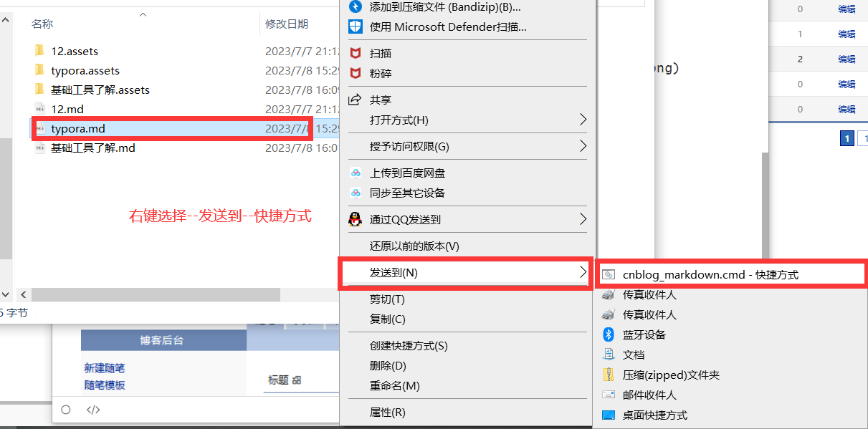Choose 重命名(M) in the context menu

395,385
